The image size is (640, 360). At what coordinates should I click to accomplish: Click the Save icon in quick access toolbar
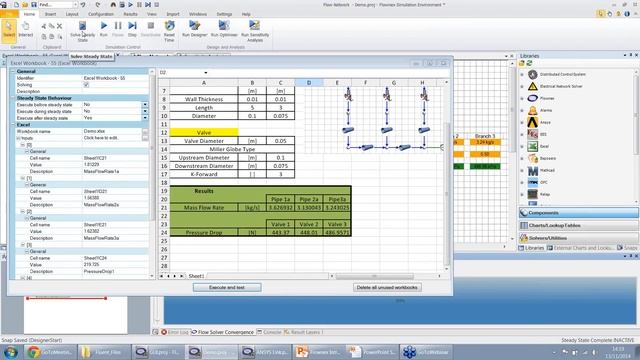(33, 4)
